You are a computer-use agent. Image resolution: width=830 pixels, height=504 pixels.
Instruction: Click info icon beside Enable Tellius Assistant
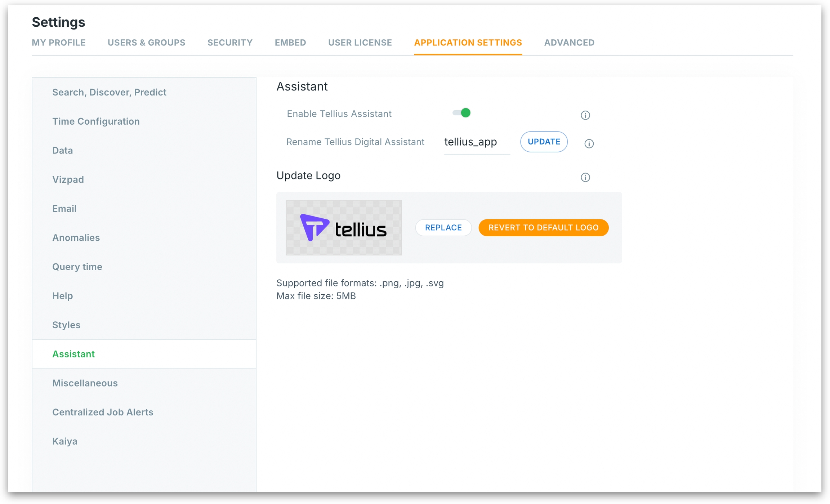coord(585,115)
